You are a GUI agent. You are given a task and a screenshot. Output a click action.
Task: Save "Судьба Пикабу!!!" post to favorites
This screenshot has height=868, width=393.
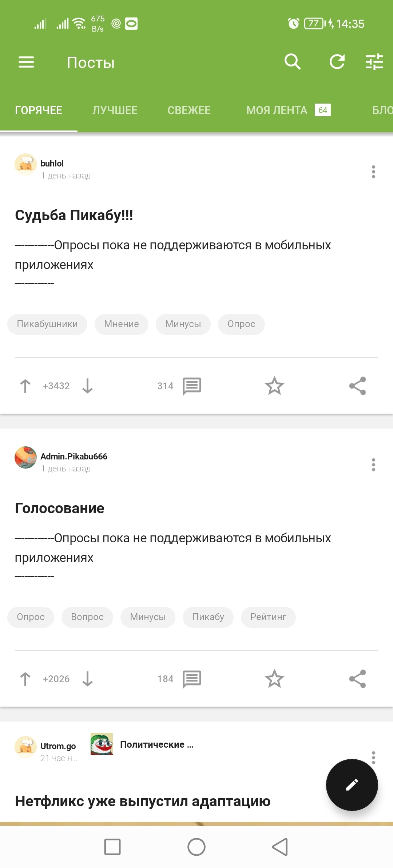pos(274,386)
